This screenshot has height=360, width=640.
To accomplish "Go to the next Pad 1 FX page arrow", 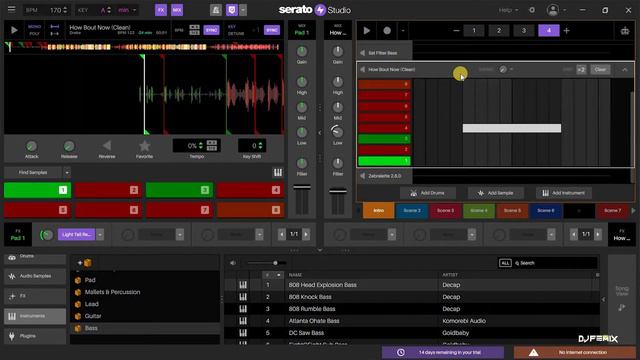I will (306, 234).
